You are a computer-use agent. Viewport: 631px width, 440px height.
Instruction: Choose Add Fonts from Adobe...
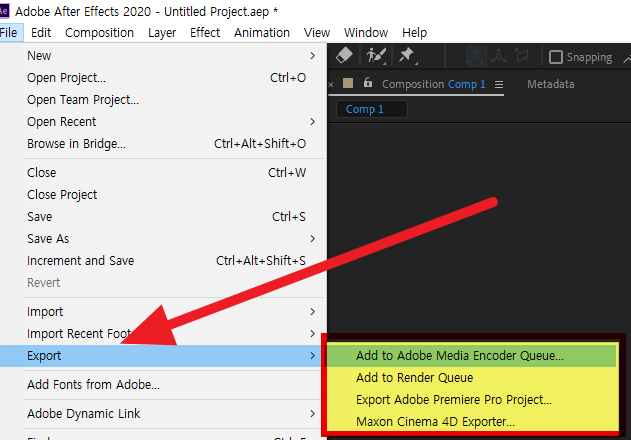163,385
